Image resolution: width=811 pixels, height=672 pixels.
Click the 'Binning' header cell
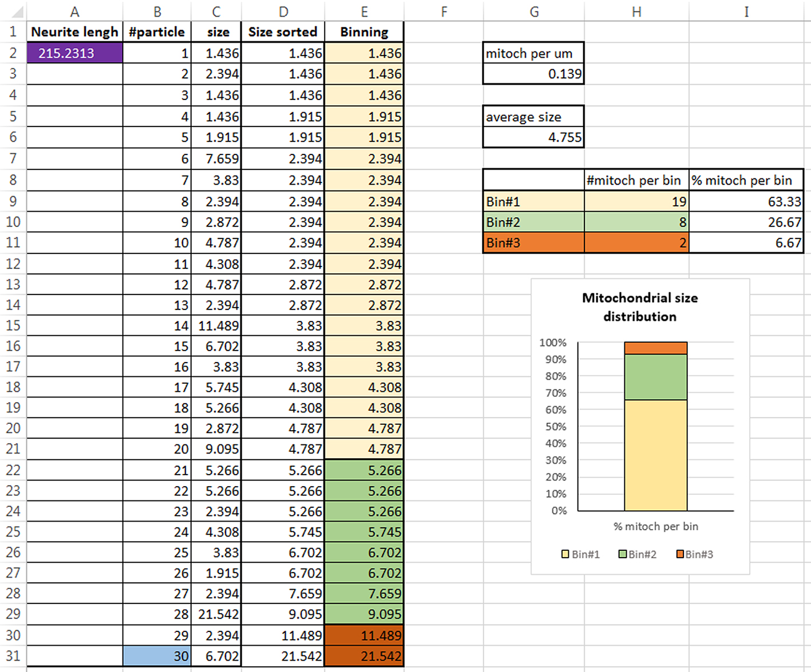coord(364,32)
